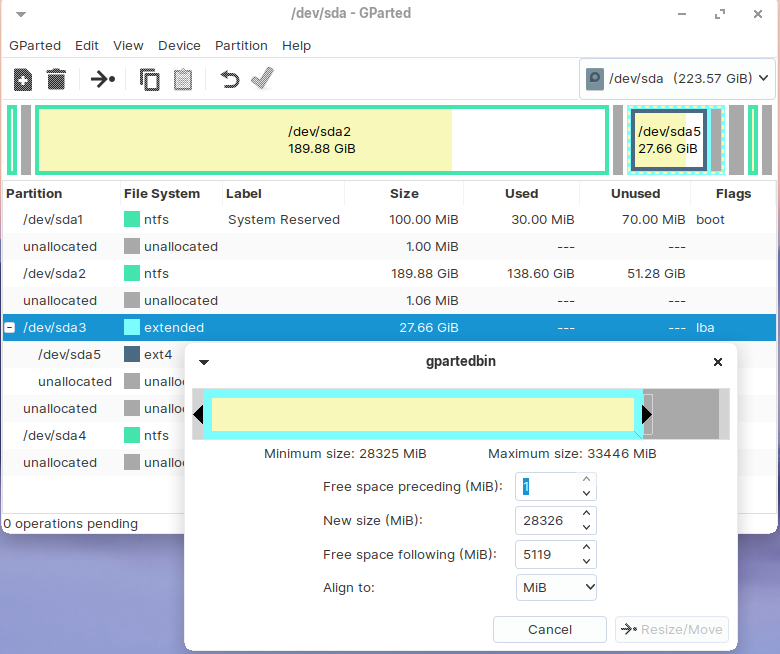This screenshot has width=780, height=654.
Task: Select the 1.06 MiB unallocated row
Action: pyautogui.click(x=389, y=300)
